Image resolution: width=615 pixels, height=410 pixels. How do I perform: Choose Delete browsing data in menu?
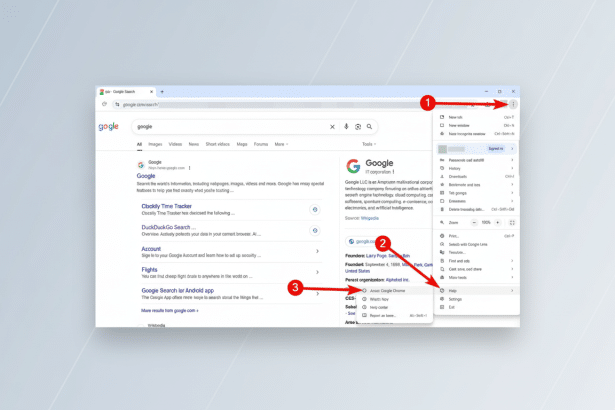[477, 210]
